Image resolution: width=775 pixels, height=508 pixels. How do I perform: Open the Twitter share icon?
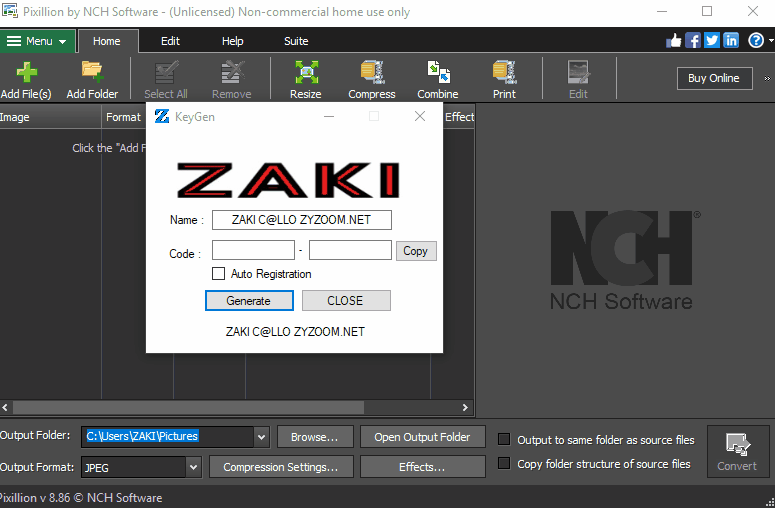tap(712, 41)
